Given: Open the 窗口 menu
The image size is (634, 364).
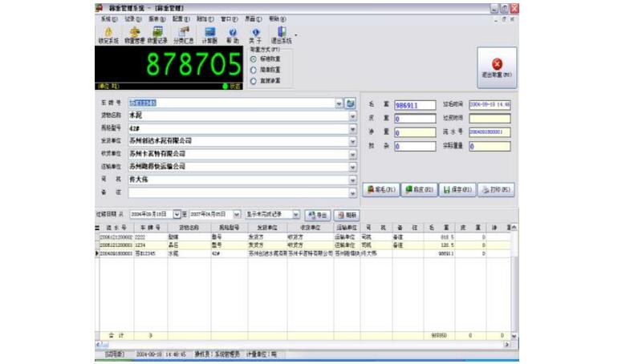Looking at the screenshot, I should [230, 19].
